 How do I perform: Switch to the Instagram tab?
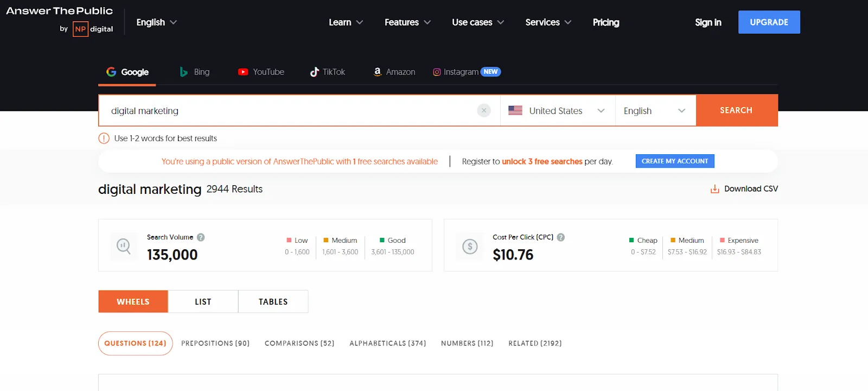pyautogui.click(x=467, y=72)
